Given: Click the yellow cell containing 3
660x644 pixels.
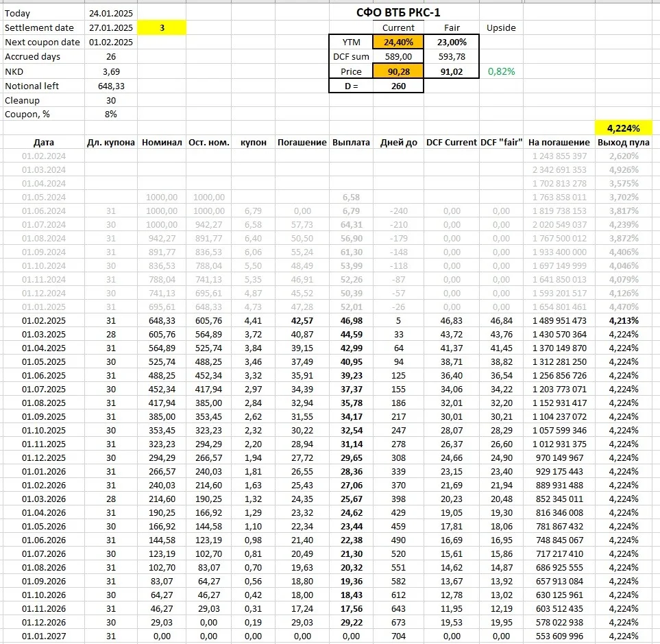Looking at the screenshot, I should (162, 28).
